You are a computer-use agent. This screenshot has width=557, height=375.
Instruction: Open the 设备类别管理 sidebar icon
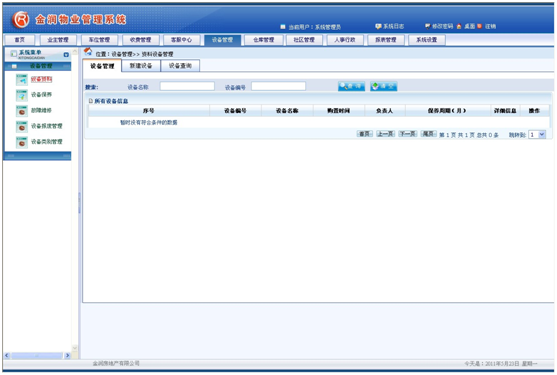[x=22, y=142]
